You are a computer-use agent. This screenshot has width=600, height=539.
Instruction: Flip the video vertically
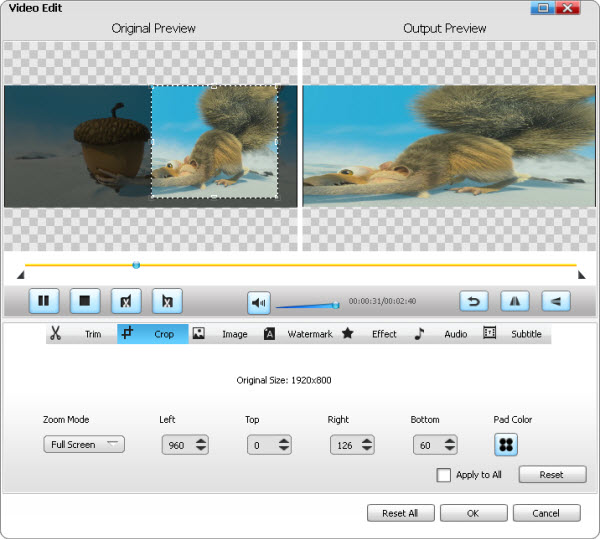[x=556, y=301]
